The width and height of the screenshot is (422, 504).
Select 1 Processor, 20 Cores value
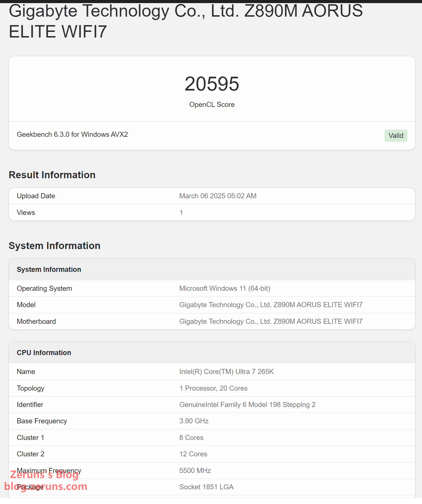pos(213,388)
